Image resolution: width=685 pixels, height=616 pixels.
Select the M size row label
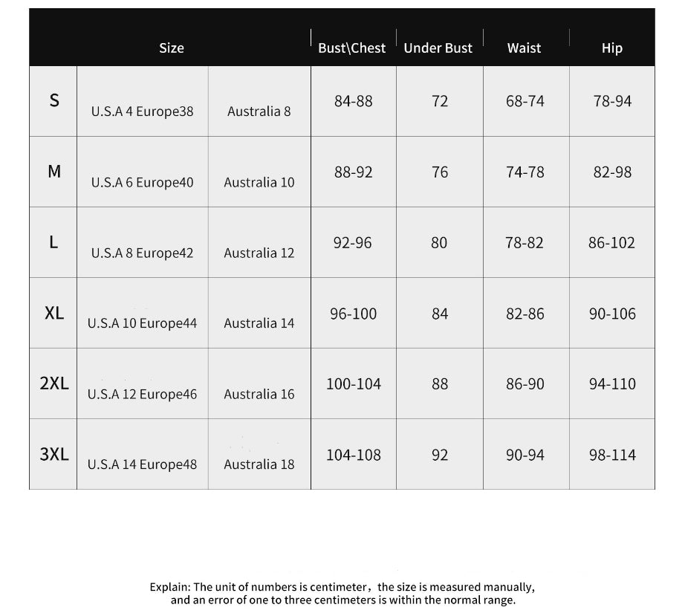(x=54, y=172)
